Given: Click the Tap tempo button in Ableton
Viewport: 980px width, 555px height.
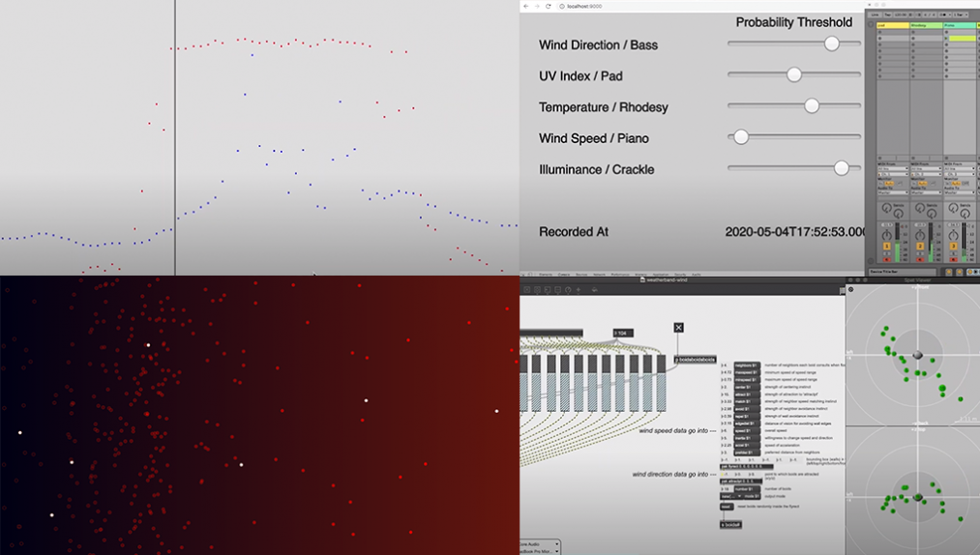Looking at the screenshot, I should (889, 15).
